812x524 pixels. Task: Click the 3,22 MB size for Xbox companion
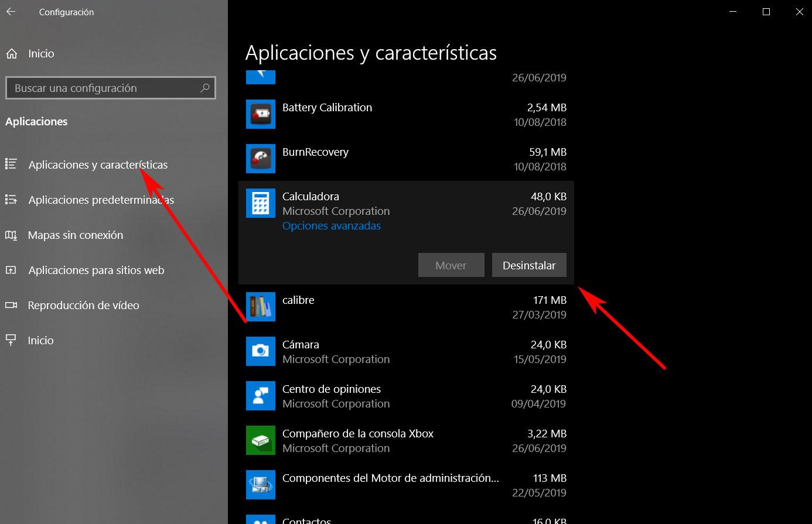[x=547, y=433]
